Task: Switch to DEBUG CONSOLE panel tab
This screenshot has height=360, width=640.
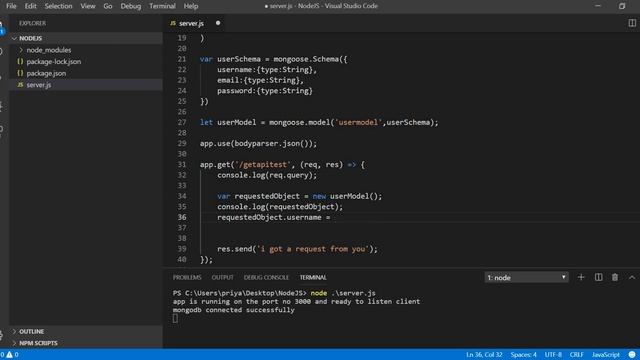Action: [x=266, y=278]
